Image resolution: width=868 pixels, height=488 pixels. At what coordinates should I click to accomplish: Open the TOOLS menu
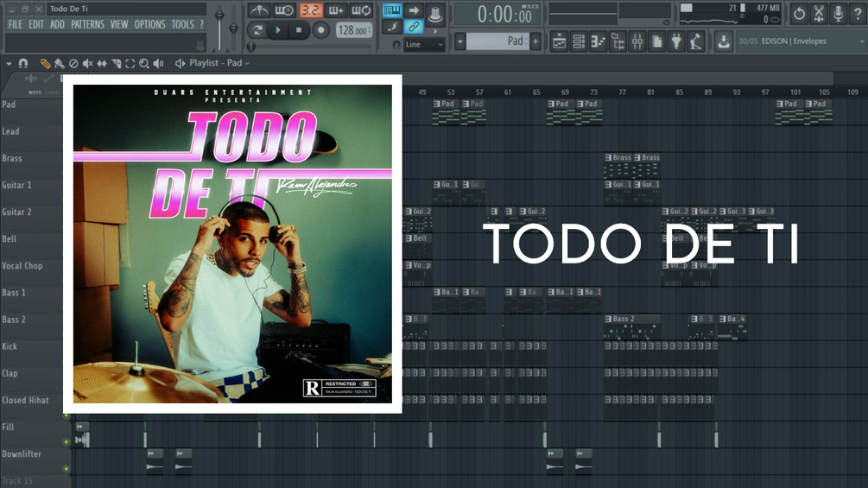pyautogui.click(x=183, y=24)
